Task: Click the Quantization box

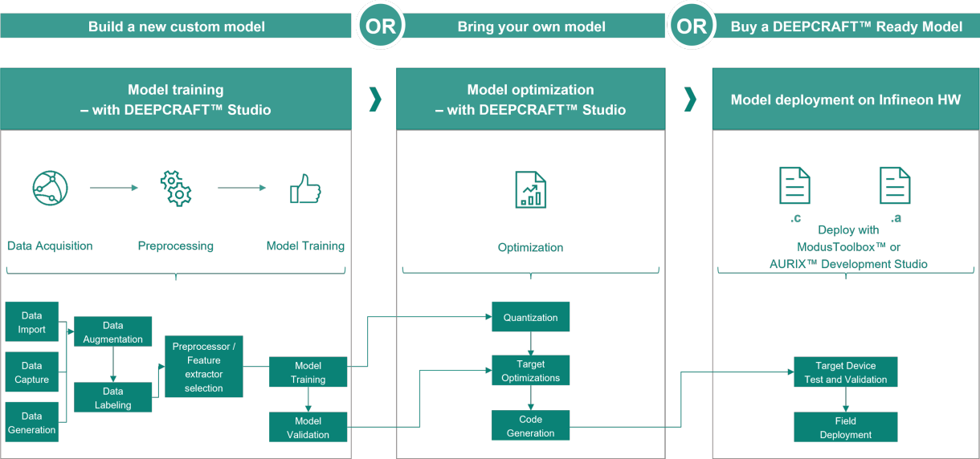Action: coord(531,317)
